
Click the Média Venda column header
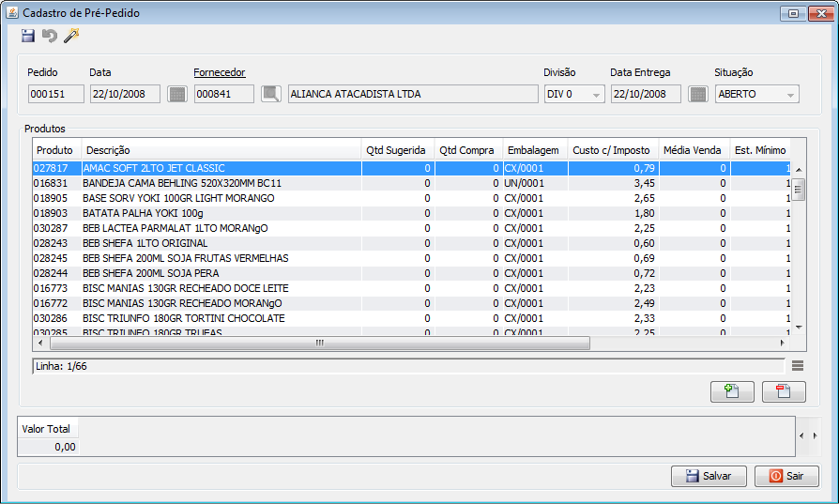point(694,150)
